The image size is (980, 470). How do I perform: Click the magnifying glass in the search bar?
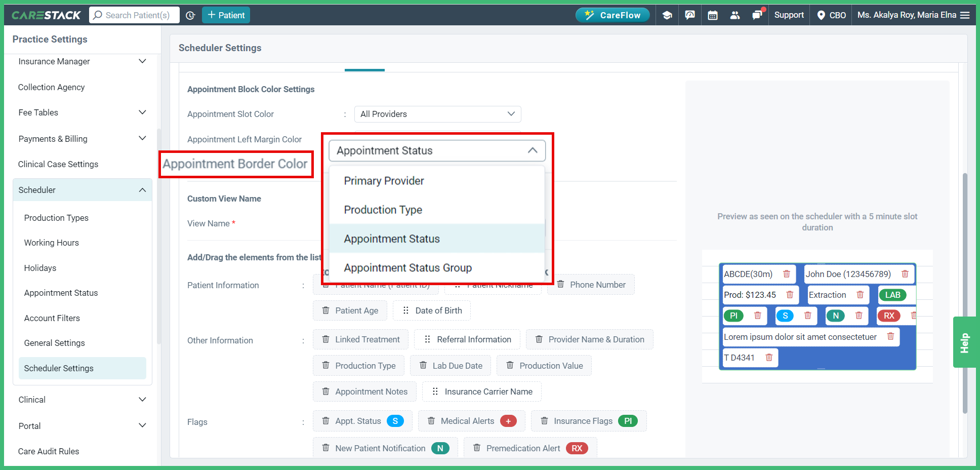click(x=99, y=15)
